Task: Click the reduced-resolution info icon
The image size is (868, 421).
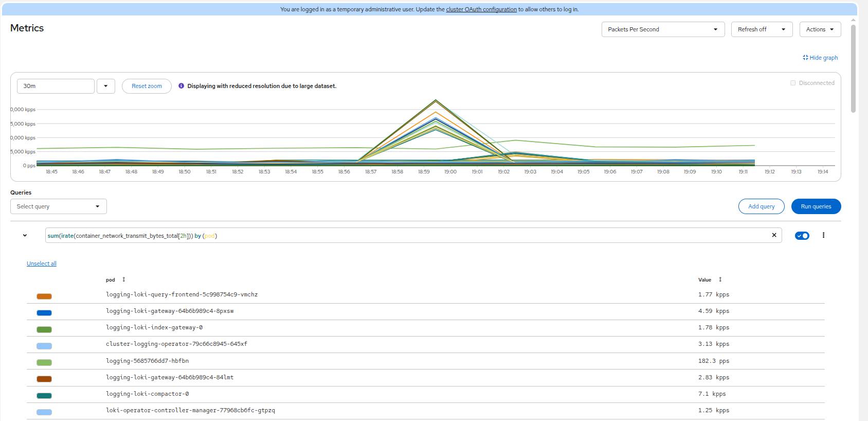Action: point(181,86)
